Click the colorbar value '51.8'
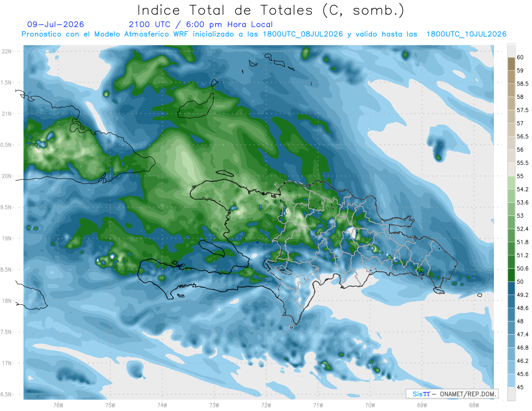The height and width of the screenshot is (411, 532). click(523, 242)
